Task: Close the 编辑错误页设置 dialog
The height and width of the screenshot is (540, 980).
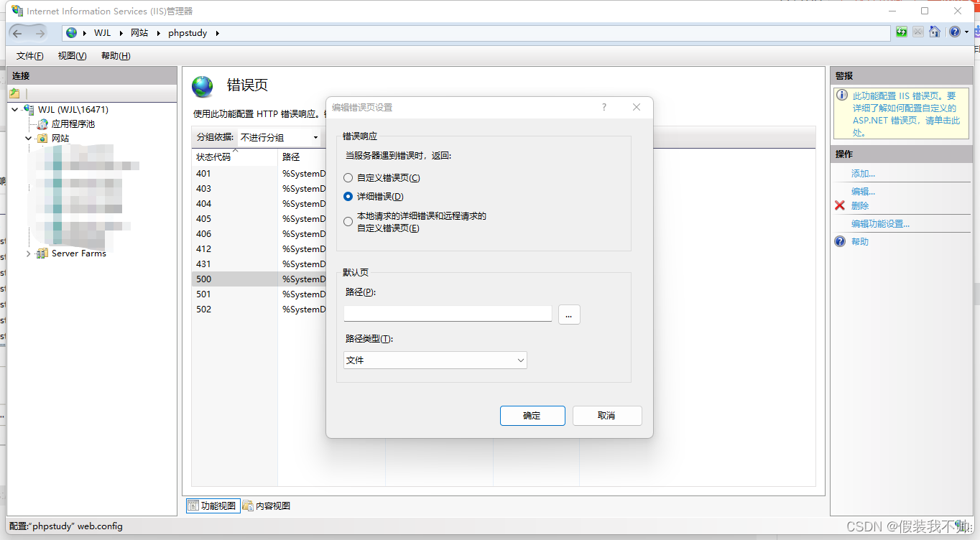Action: pyautogui.click(x=637, y=107)
